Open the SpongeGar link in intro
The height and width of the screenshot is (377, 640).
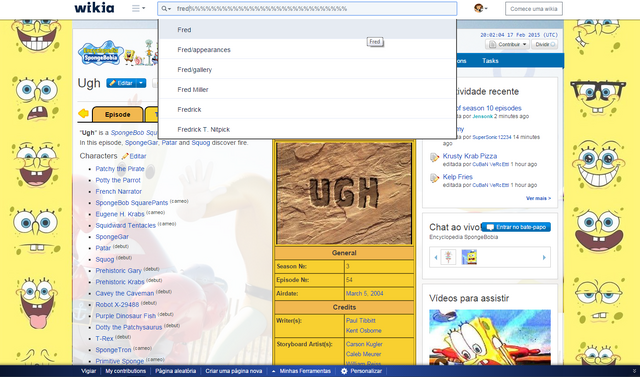coord(141,143)
